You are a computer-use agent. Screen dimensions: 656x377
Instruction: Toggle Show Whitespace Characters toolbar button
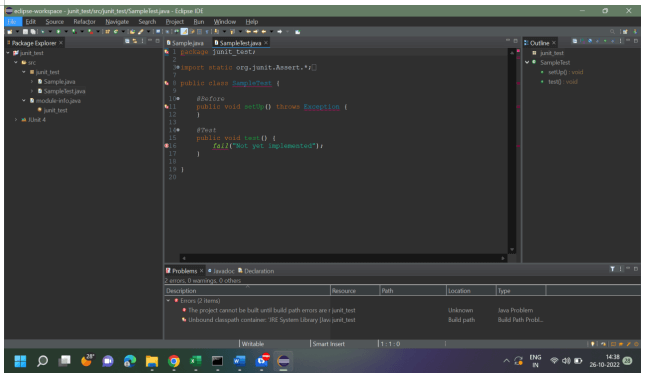tap(207, 32)
